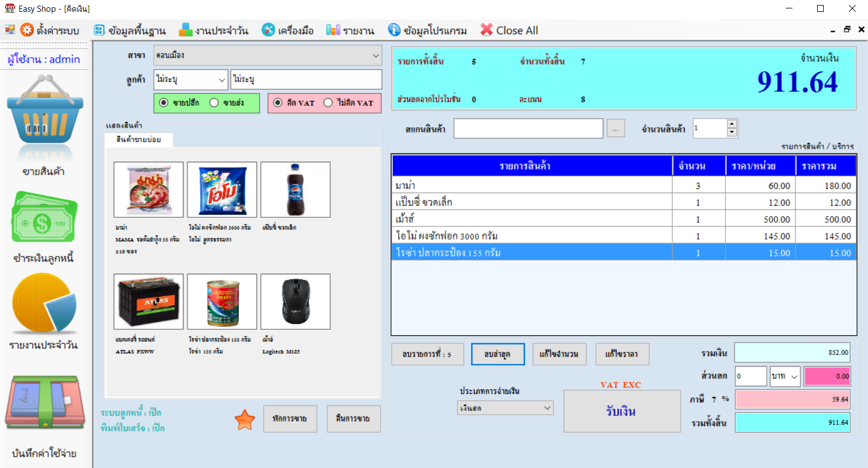This screenshot has height=468, width=868.
Task: Select the มาม่า row in item list
Action: pyautogui.click(x=623, y=185)
